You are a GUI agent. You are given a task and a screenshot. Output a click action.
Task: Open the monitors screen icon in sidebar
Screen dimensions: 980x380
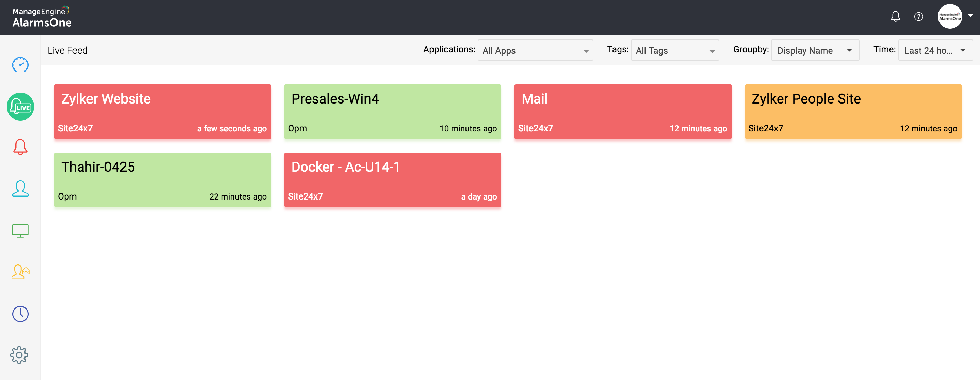pyautogui.click(x=20, y=230)
